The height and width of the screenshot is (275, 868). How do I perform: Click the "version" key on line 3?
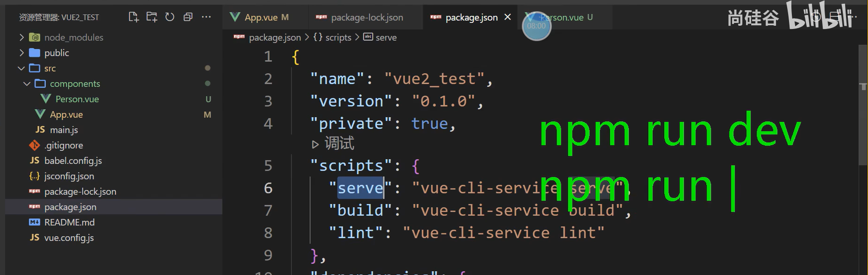click(x=351, y=101)
